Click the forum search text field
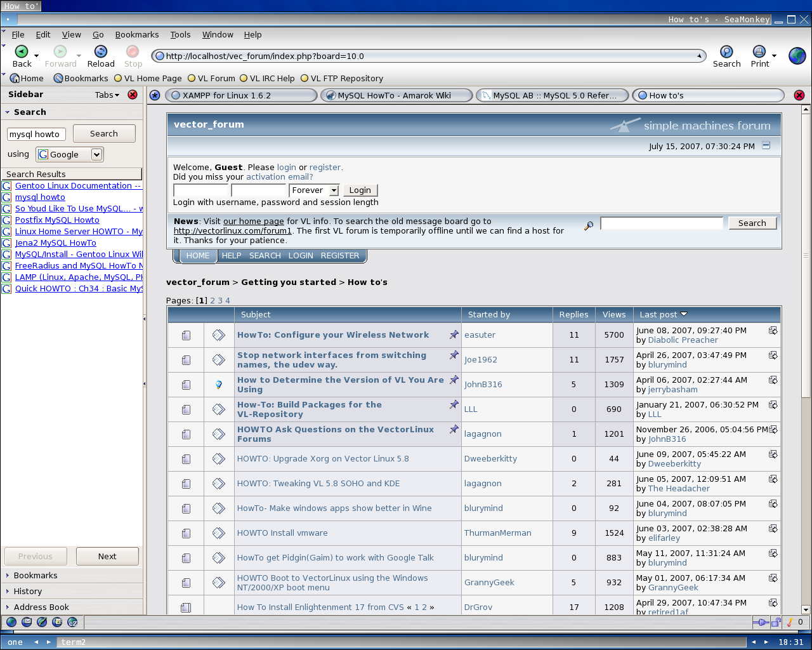 click(662, 223)
